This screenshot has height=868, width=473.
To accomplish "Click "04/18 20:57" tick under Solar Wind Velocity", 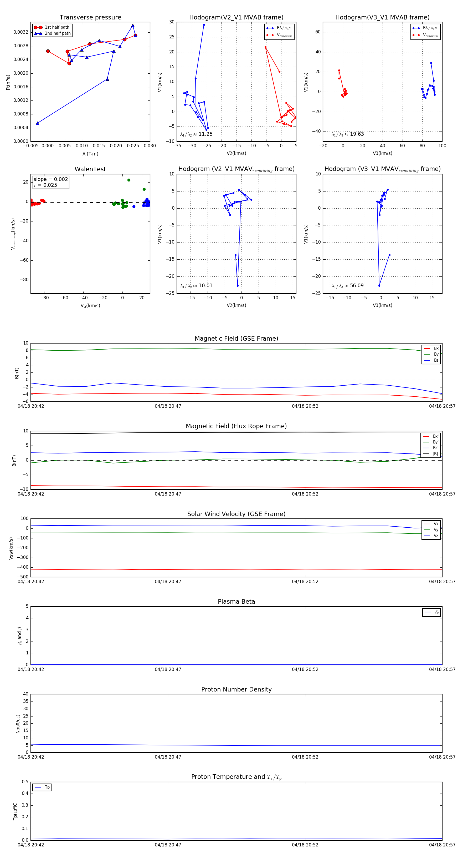I will [x=442, y=581].
